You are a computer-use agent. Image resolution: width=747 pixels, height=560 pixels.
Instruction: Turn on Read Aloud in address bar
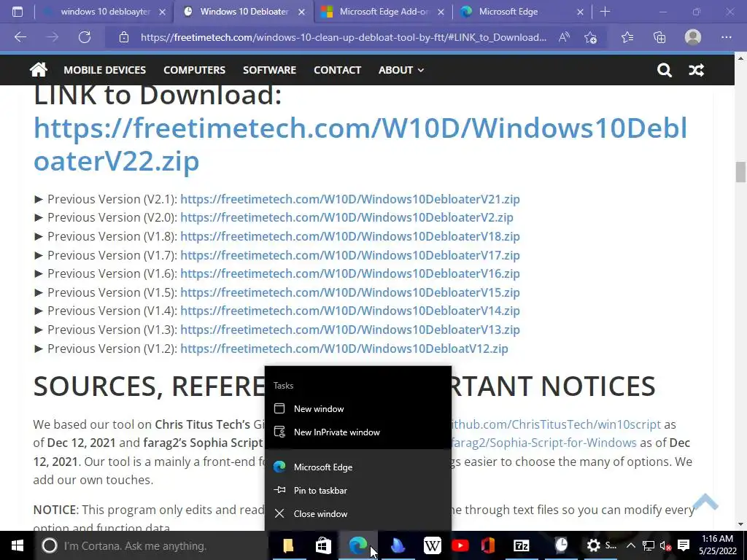coord(564,37)
